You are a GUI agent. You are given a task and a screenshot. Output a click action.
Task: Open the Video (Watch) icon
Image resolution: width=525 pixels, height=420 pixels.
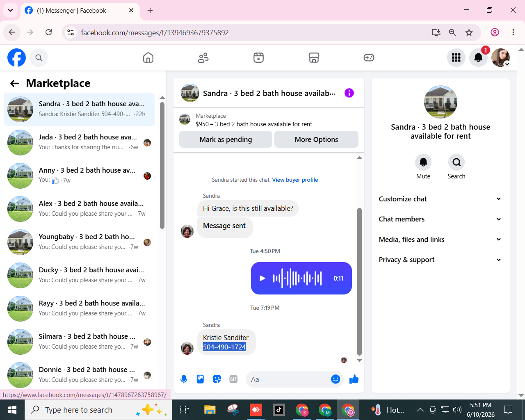point(258,58)
